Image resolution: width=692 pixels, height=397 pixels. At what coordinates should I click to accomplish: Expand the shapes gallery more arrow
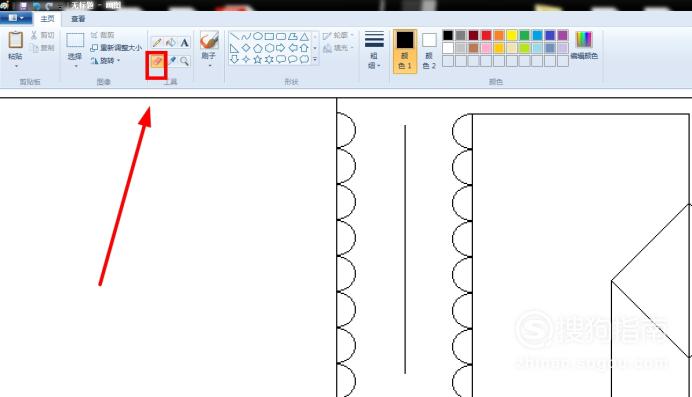click(315, 59)
